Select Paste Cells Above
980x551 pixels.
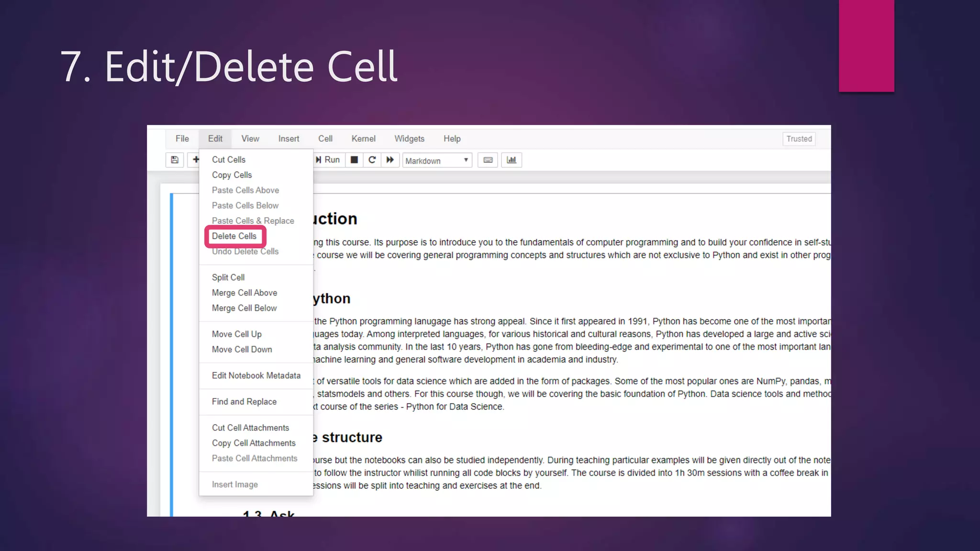(x=256, y=190)
